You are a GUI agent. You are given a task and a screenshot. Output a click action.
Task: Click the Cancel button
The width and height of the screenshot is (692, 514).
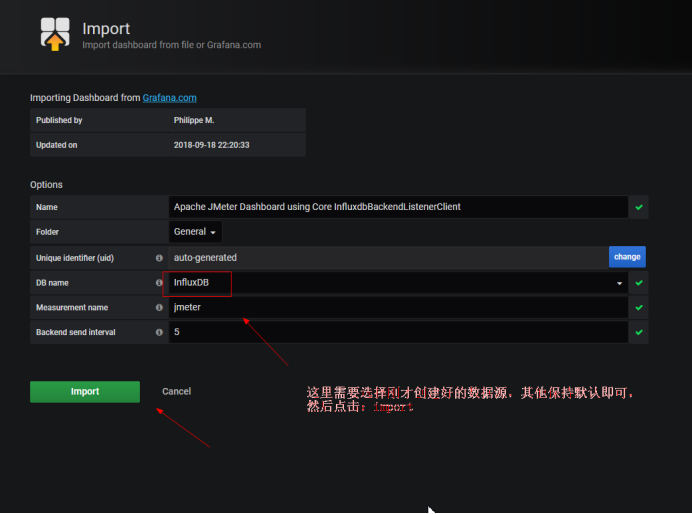click(x=176, y=391)
